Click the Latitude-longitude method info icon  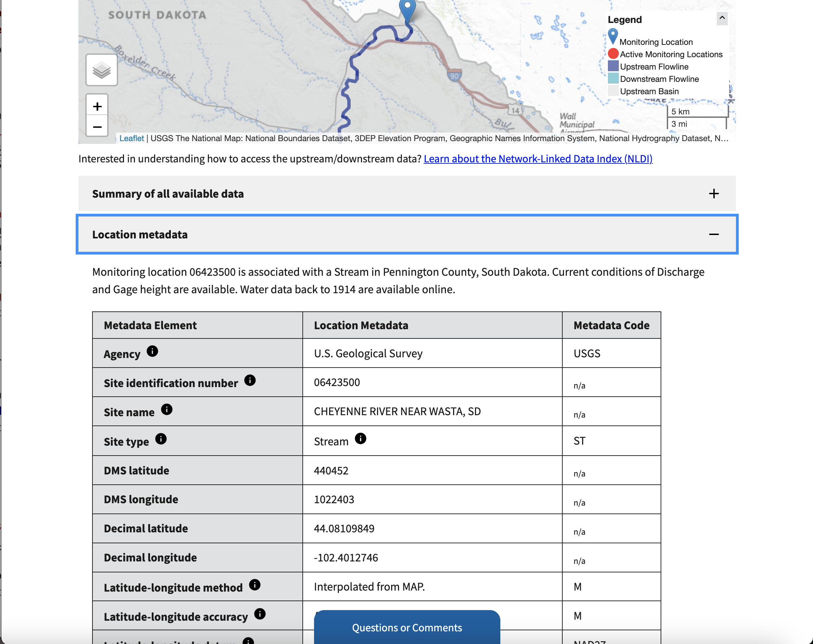coord(255,584)
